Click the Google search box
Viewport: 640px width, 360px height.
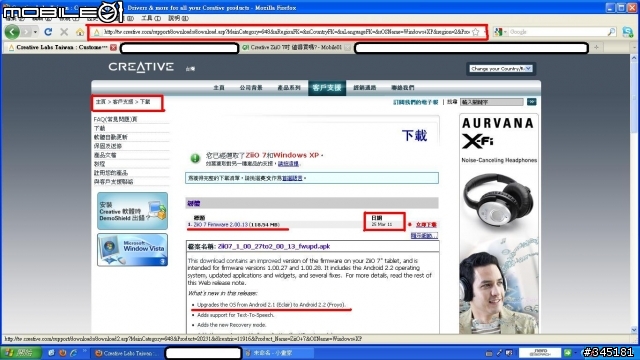click(x=557, y=32)
